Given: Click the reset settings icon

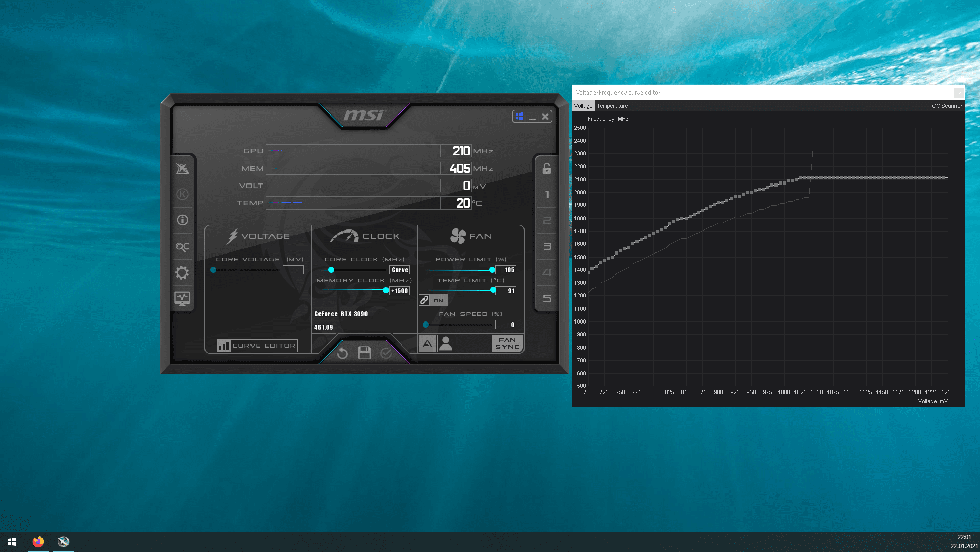Looking at the screenshot, I should [343, 353].
